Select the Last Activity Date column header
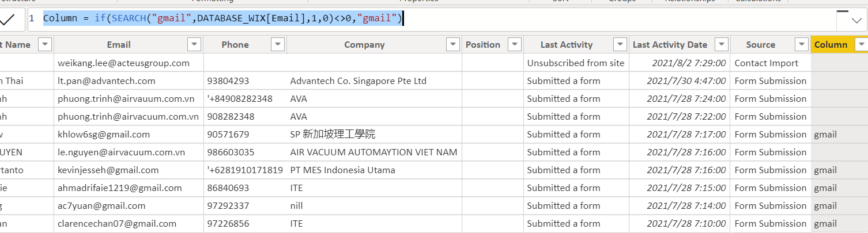This screenshot has height=233, width=868. [x=670, y=45]
